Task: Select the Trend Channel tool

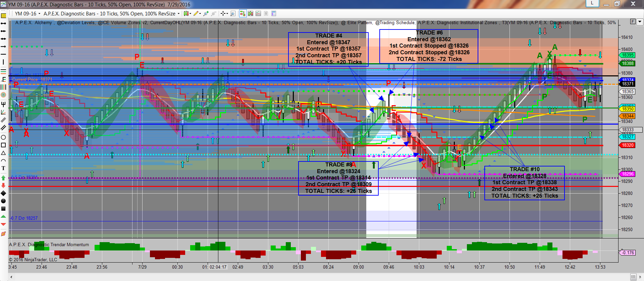Action: (x=3, y=128)
